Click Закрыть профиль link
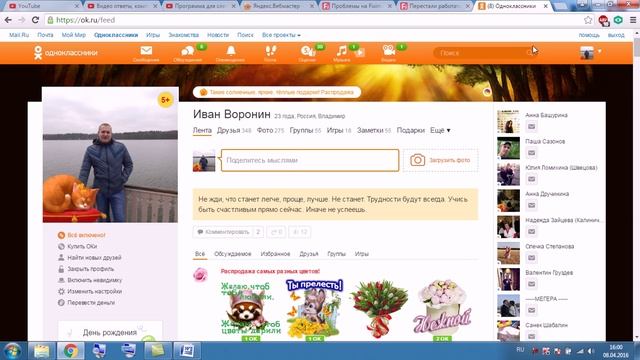 point(91,269)
